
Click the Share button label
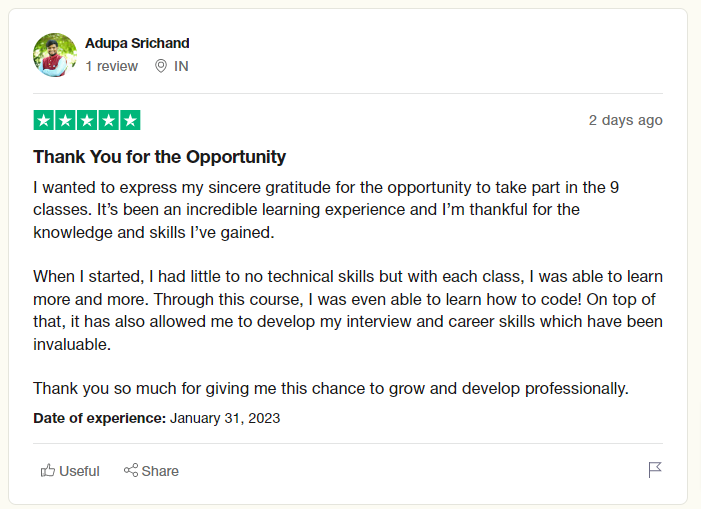160,471
